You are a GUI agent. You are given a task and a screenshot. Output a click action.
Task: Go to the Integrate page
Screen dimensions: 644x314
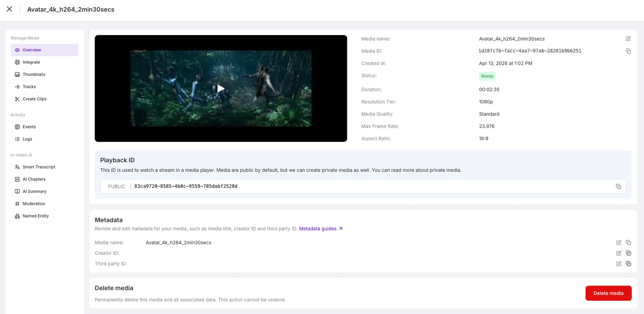44,62
